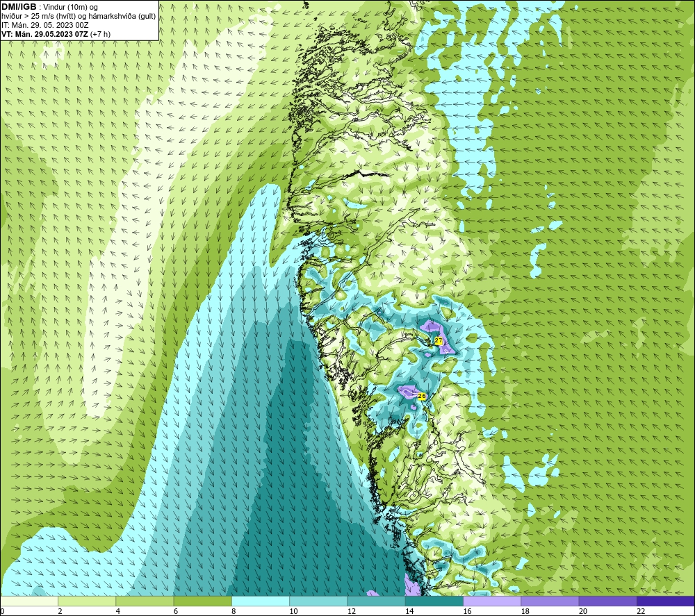This screenshot has height=616, width=695.
Task: Select the 4–6 m/s green legend swatch
Action: click(x=145, y=601)
